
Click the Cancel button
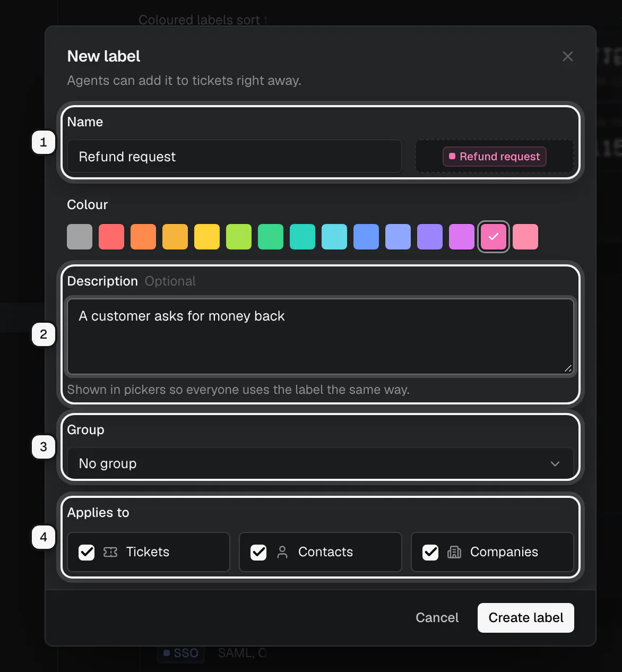tap(437, 618)
